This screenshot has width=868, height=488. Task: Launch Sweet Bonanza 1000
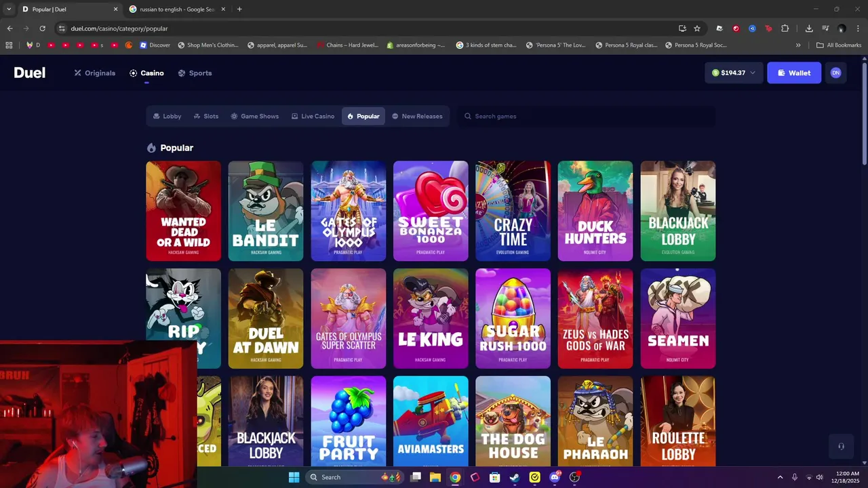[x=431, y=211]
